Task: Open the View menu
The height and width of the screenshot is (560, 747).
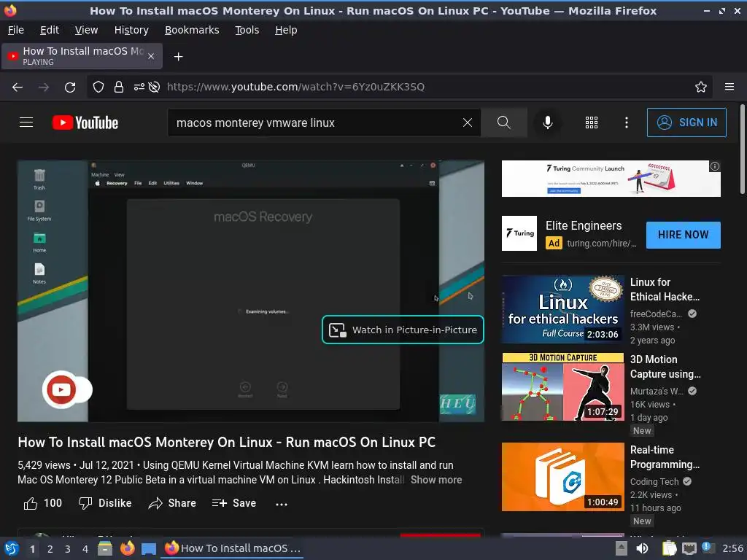Action: point(86,30)
